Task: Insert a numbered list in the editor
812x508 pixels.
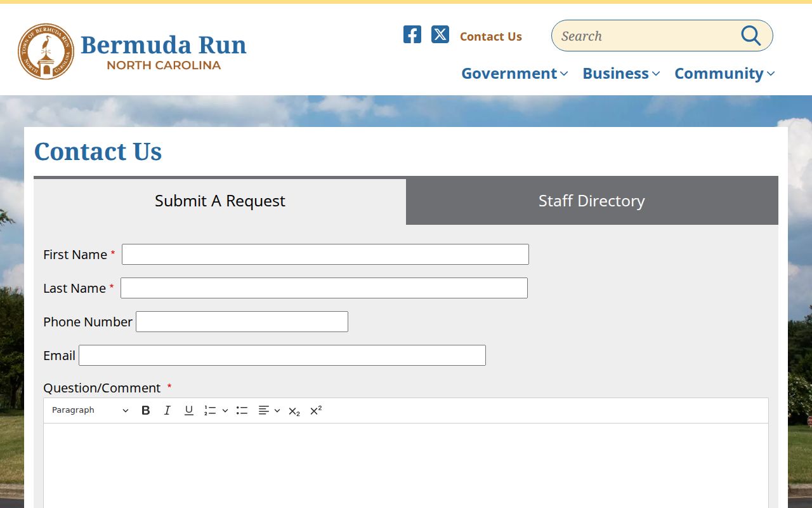Action: pos(210,410)
